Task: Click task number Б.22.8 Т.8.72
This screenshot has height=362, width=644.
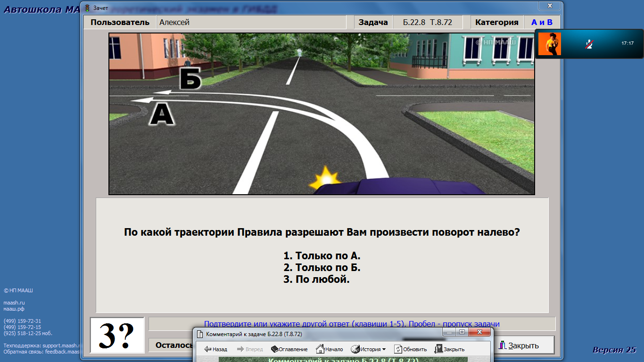Action: click(x=428, y=22)
